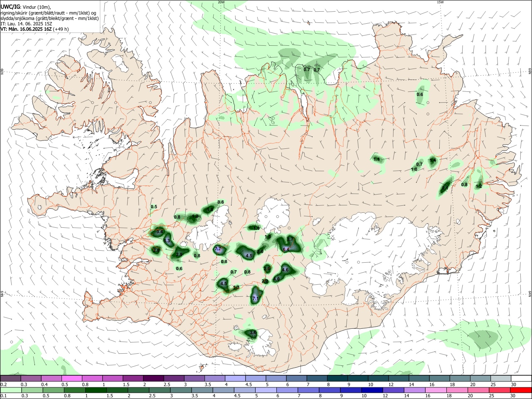This screenshot has width=532, height=399.
Task: Click the 5.3 precipitation label
Action: (x=167, y=241)
